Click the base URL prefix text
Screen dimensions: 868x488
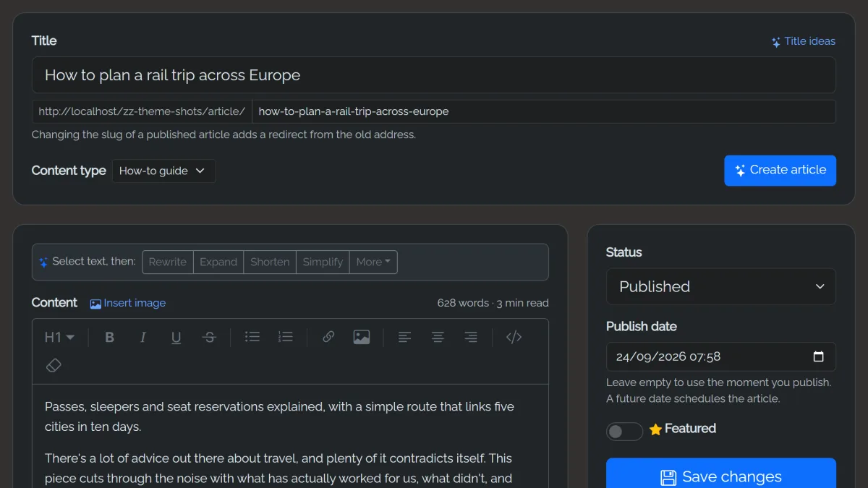[x=142, y=111]
